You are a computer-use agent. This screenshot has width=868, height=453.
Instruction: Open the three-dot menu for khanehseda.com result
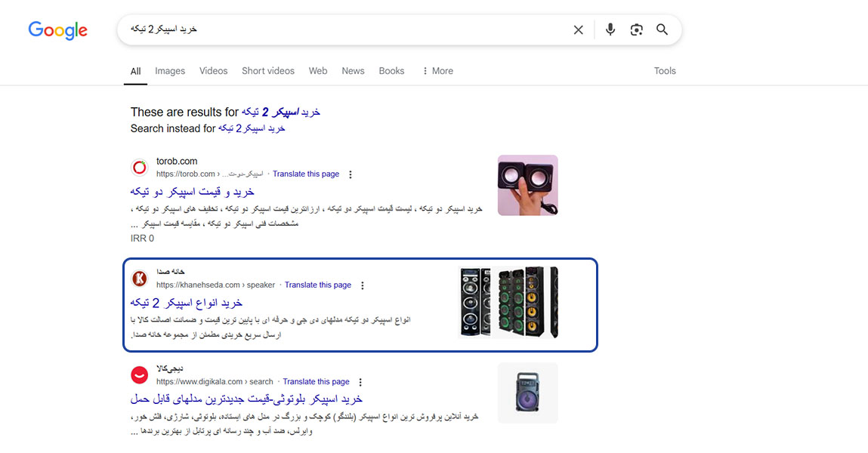pos(363,285)
